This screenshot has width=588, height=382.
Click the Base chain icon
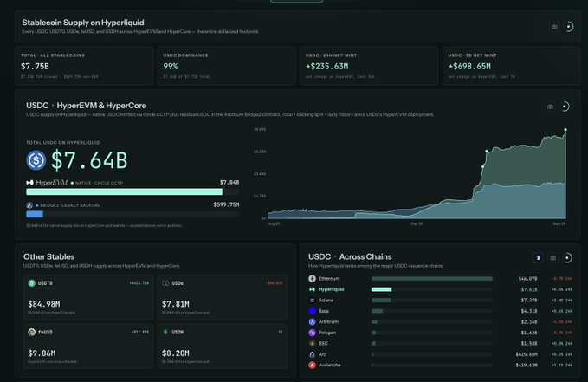tap(313, 311)
